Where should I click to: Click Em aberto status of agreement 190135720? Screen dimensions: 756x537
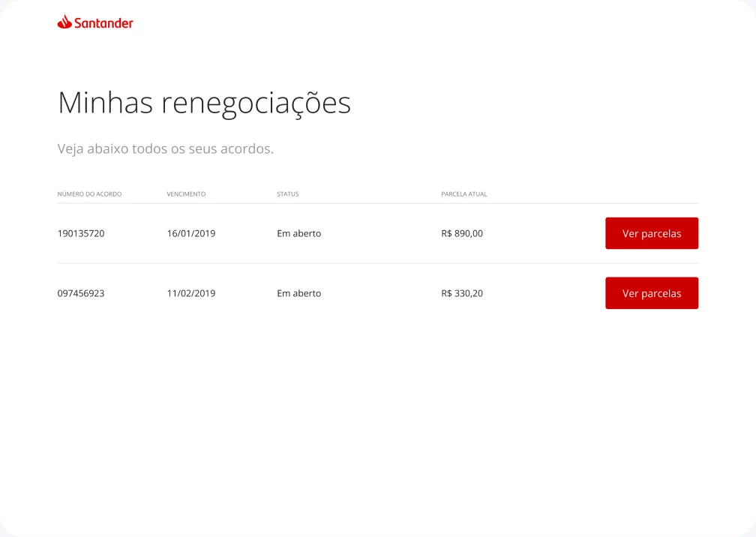point(299,233)
